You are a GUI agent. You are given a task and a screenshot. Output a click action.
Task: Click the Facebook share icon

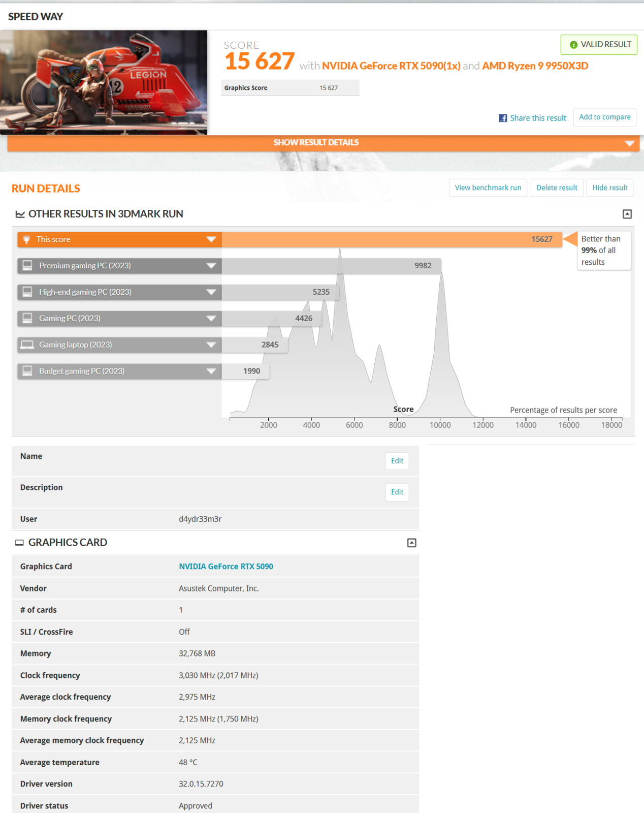click(503, 118)
